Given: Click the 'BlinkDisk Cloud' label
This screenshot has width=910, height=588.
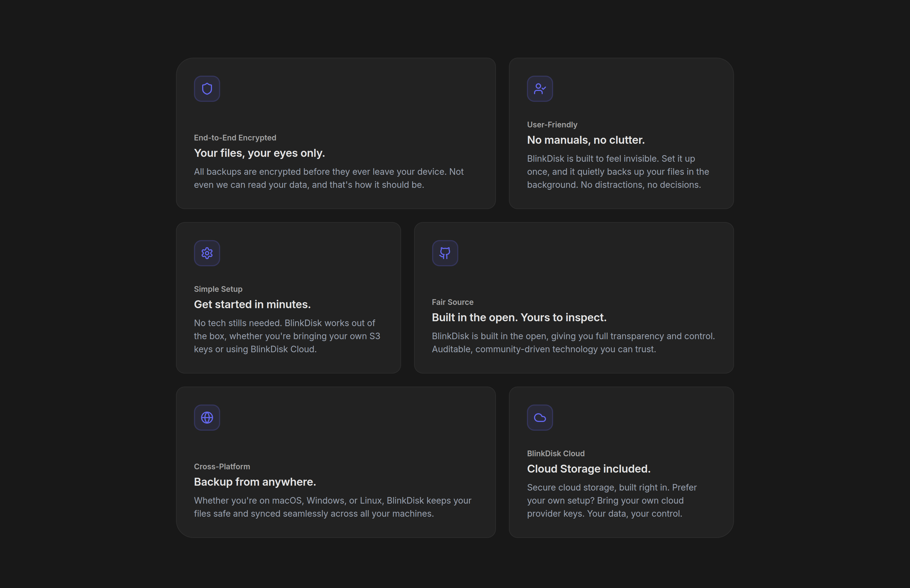Looking at the screenshot, I should tap(556, 454).
